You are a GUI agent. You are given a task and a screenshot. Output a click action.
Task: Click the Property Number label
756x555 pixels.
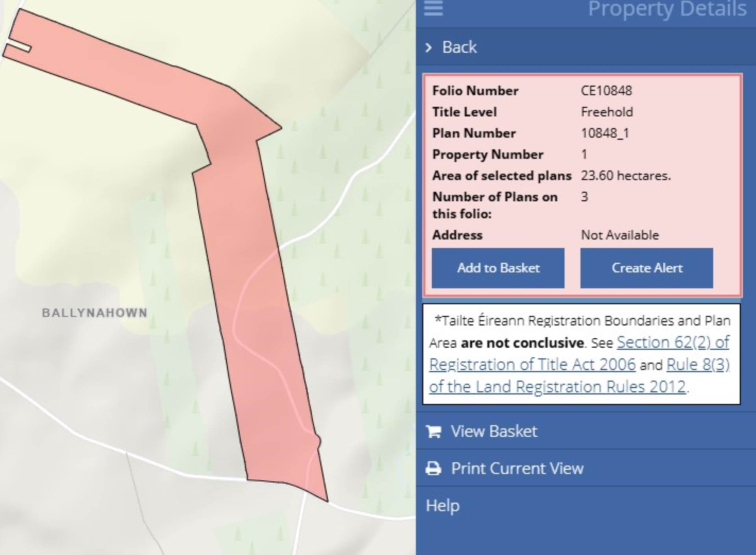(487, 154)
